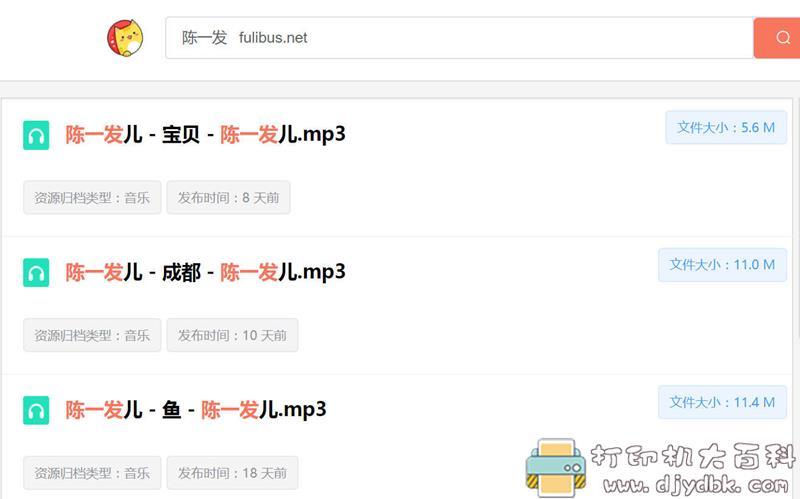Click the 发布时间：10 天前 tag
The height and width of the screenshot is (499, 800).
[232, 335]
